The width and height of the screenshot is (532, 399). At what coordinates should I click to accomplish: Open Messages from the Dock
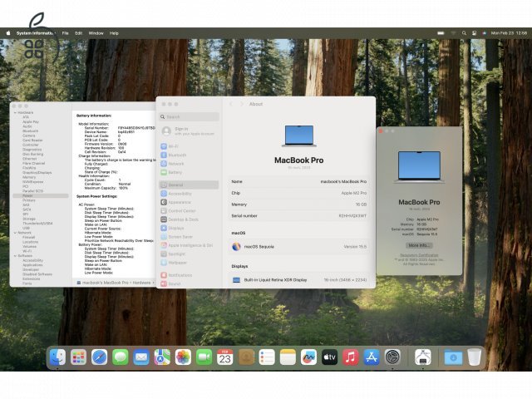click(x=121, y=357)
